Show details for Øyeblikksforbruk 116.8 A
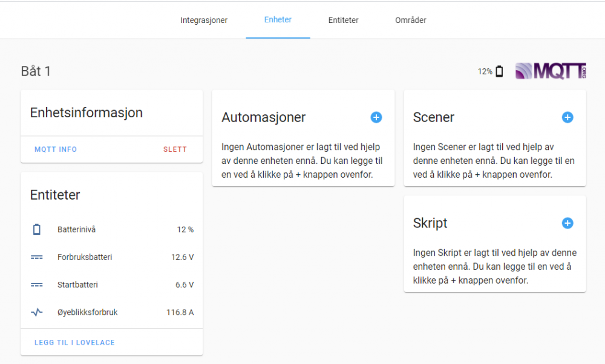Screen dimensions: 605x364 (112, 313)
